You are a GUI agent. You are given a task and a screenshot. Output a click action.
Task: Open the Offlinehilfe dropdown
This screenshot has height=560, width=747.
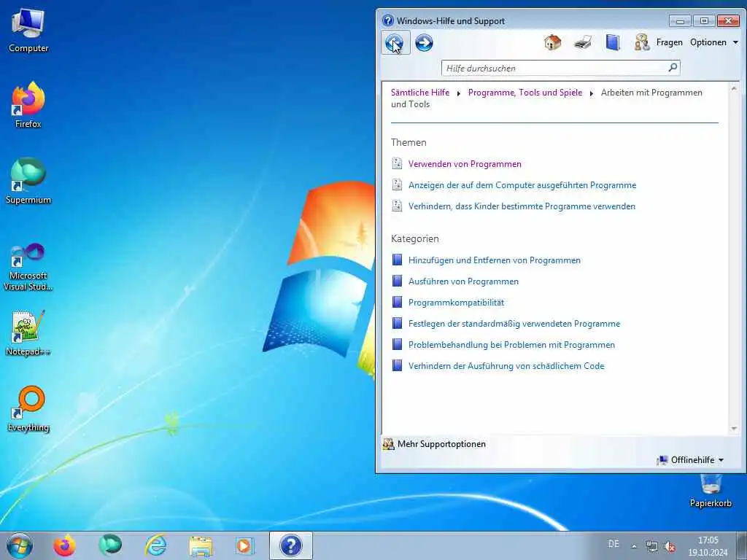click(690, 460)
